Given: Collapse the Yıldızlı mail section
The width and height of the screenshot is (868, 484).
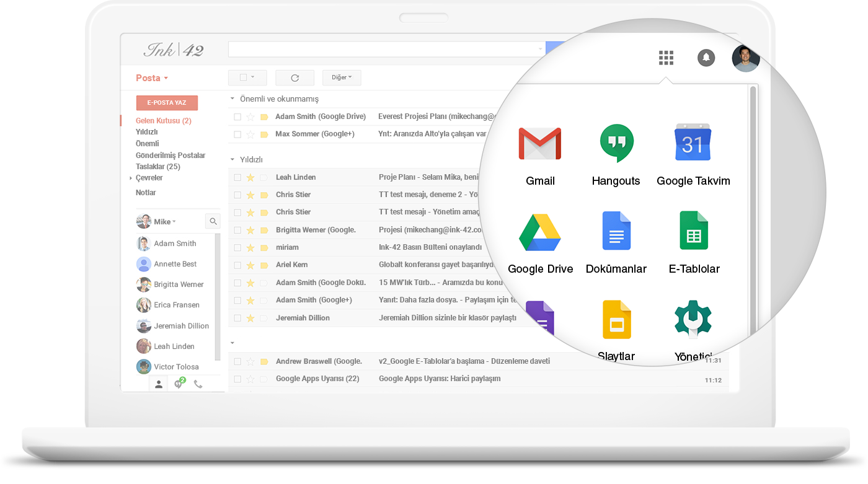Looking at the screenshot, I should click(232, 159).
